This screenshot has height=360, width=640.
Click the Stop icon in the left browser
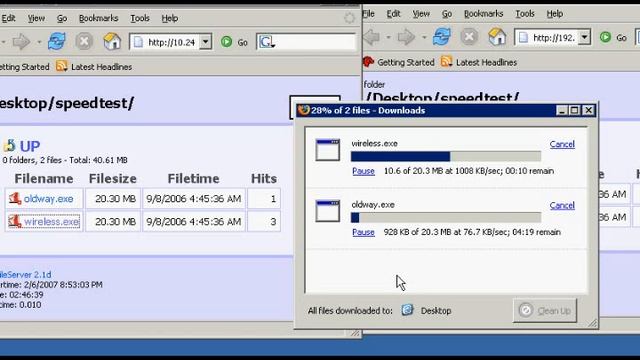84,42
